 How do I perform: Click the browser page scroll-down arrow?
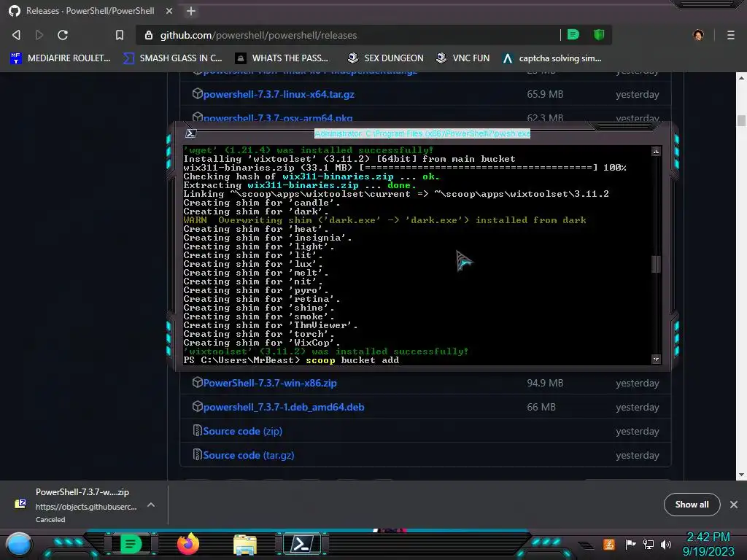point(741,475)
